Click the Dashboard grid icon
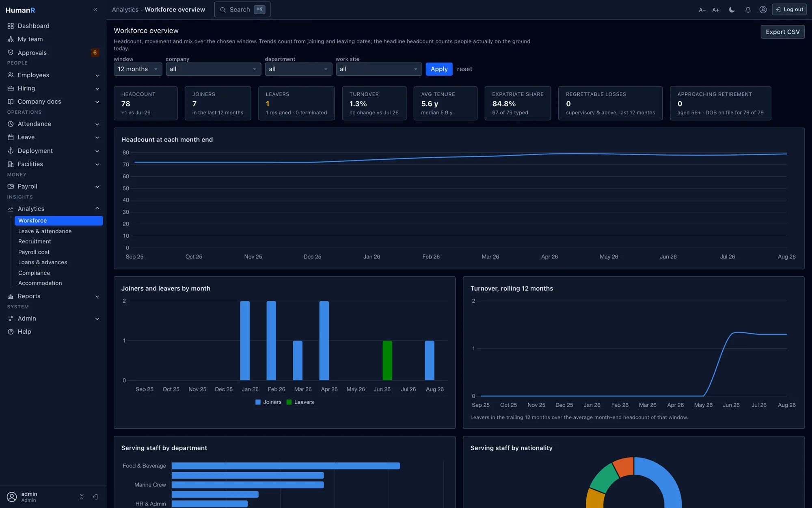812x508 pixels. click(x=11, y=26)
